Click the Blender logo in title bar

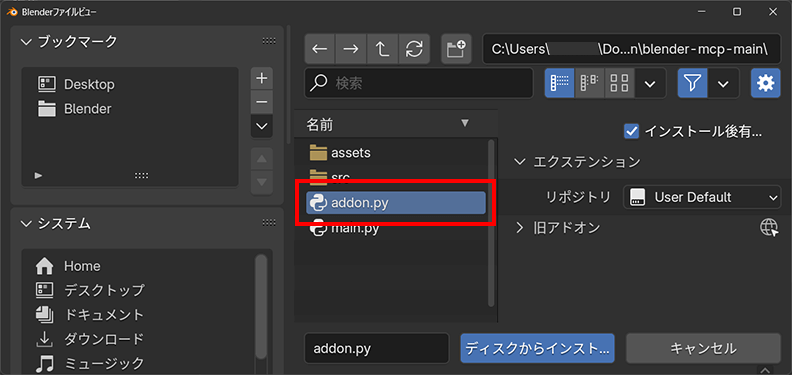tap(12, 11)
